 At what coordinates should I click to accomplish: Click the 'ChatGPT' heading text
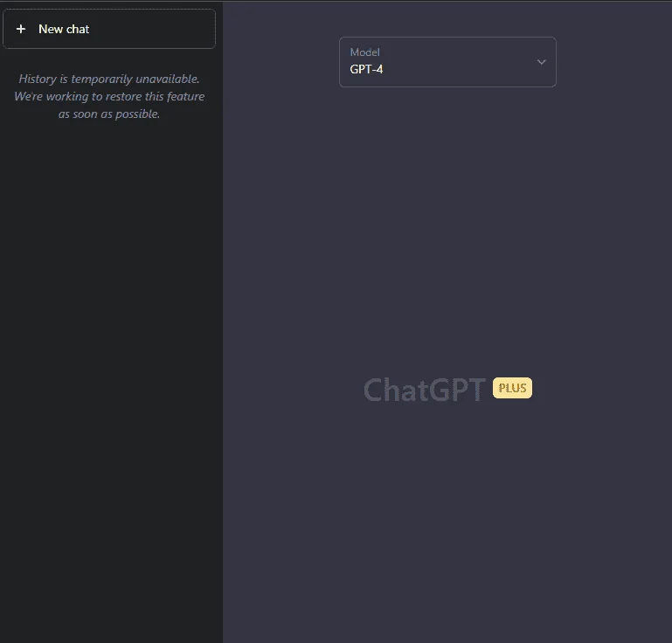coord(425,390)
